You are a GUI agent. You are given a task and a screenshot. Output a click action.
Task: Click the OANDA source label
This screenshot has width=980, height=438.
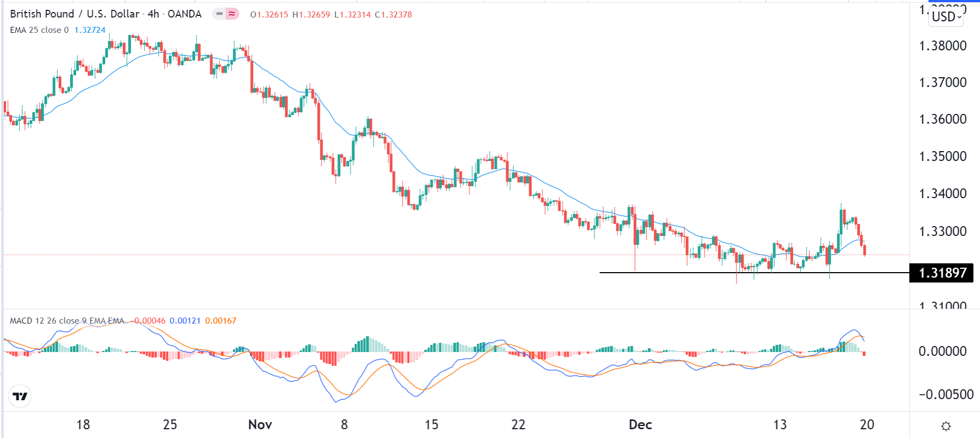pos(185,14)
